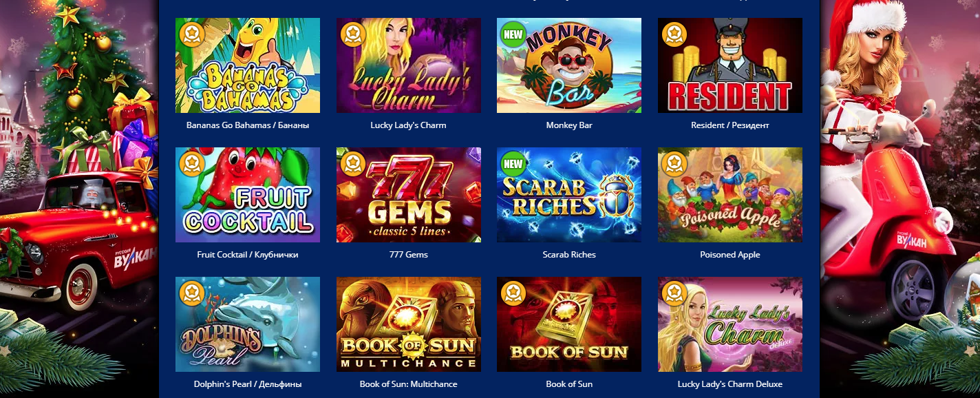Open the 777 Gems game thumbnail
This screenshot has height=398, width=980.
click(409, 195)
